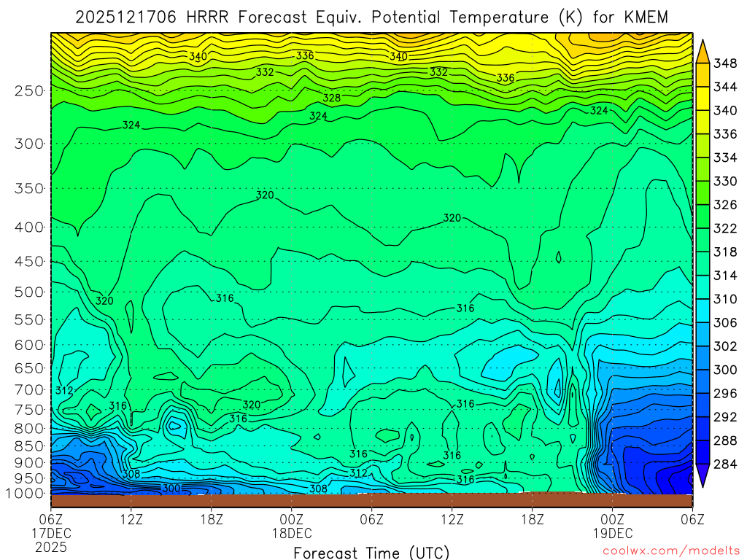Pick colorbar swatch between 322 and 326

click(703, 217)
